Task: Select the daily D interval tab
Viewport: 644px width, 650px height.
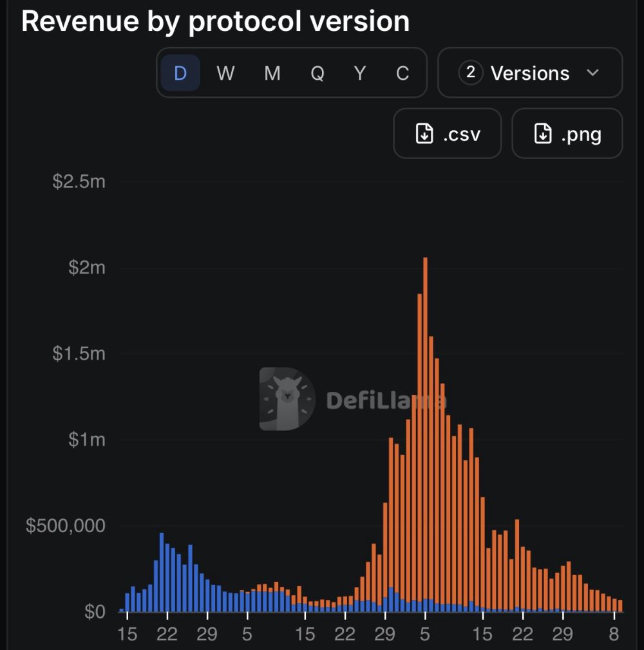Action: (x=180, y=73)
